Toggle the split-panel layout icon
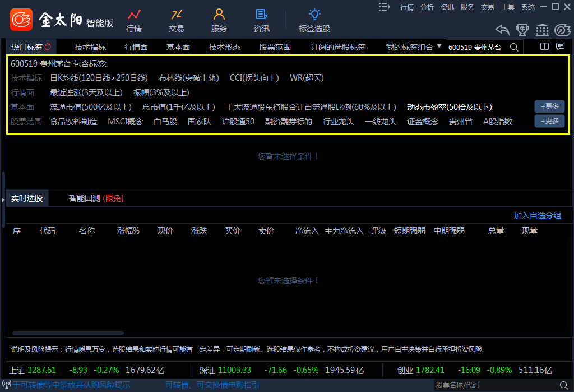This screenshot has width=574, height=392. pyautogui.click(x=544, y=46)
